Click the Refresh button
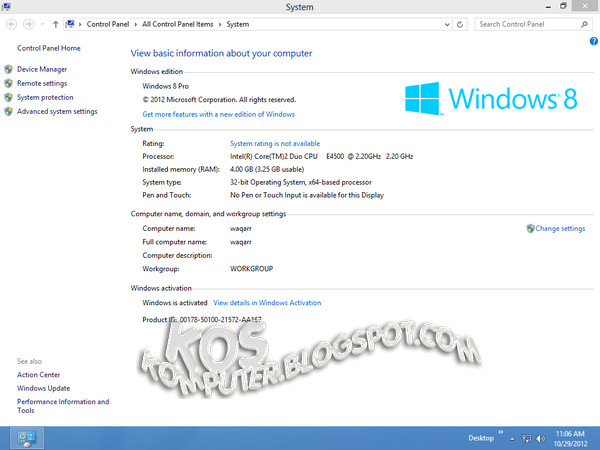Image resolution: width=600 pixels, height=450 pixels. (460, 24)
